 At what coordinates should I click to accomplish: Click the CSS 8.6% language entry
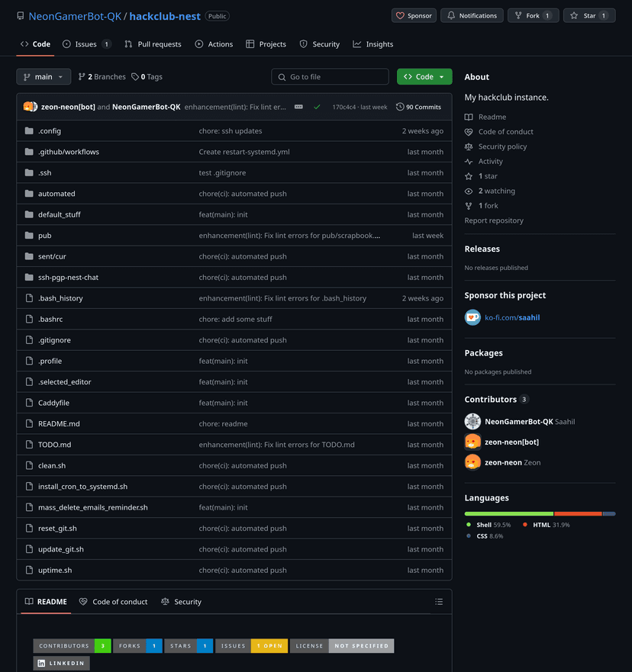point(485,536)
